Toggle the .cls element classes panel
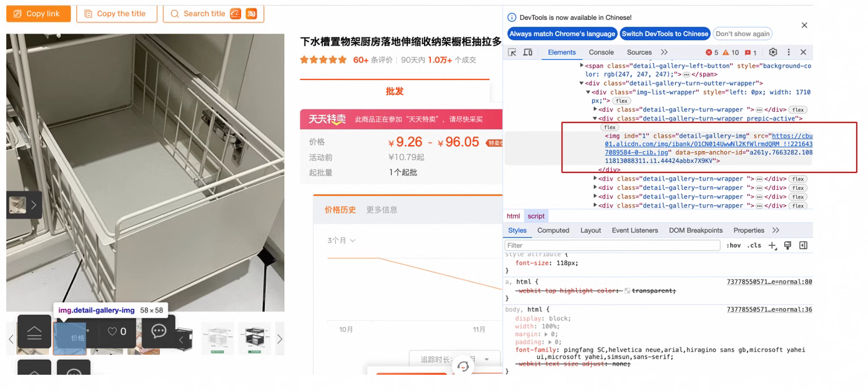868x391 pixels. pyautogui.click(x=754, y=245)
